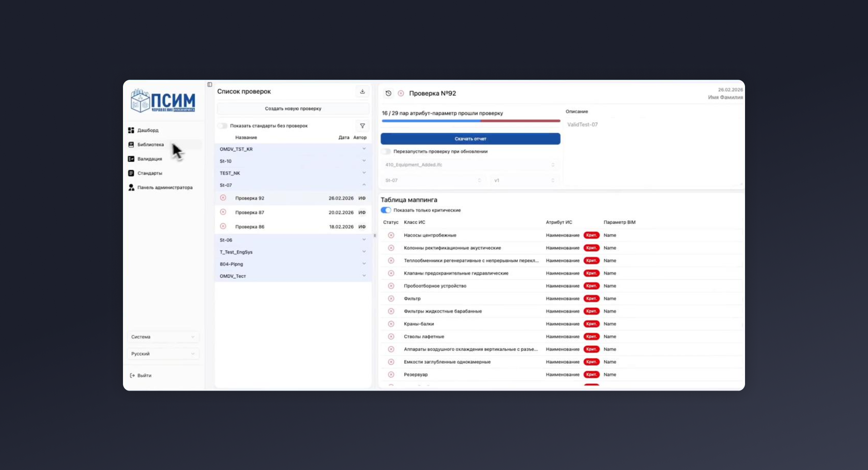Image resolution: width=868 pixels, height=470 pixels.
Task: Click the attribute-parameter progress bar
Action: [x=471, y=121]
